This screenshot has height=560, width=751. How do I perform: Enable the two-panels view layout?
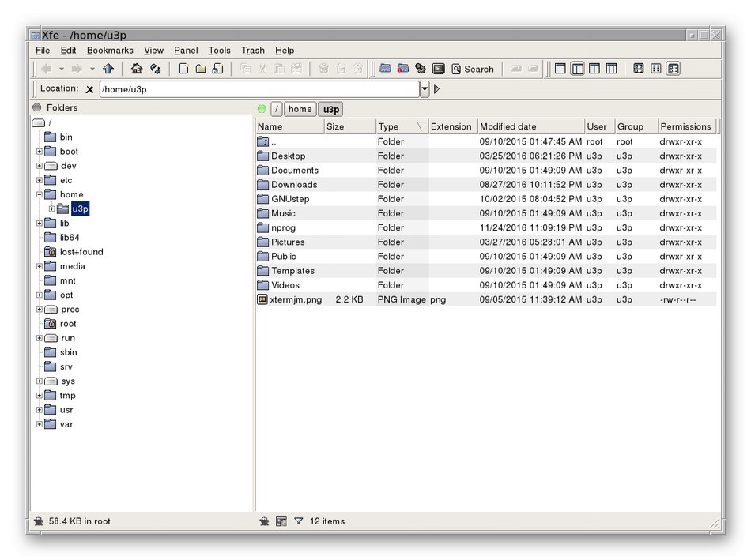click(x=594, y=70)
